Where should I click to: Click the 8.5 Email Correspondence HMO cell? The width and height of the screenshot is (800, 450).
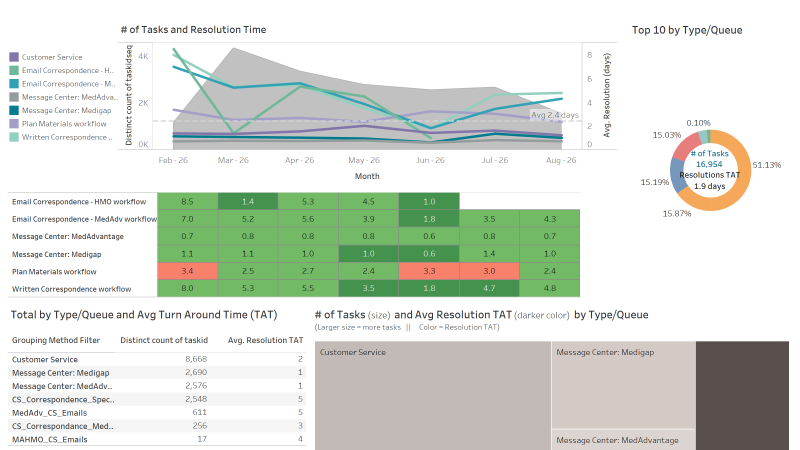[187, 202]
